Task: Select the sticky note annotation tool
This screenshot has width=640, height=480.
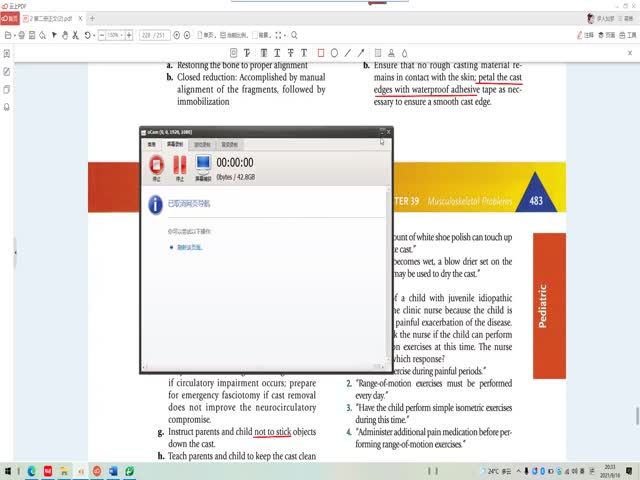Action: click(233, 53)
